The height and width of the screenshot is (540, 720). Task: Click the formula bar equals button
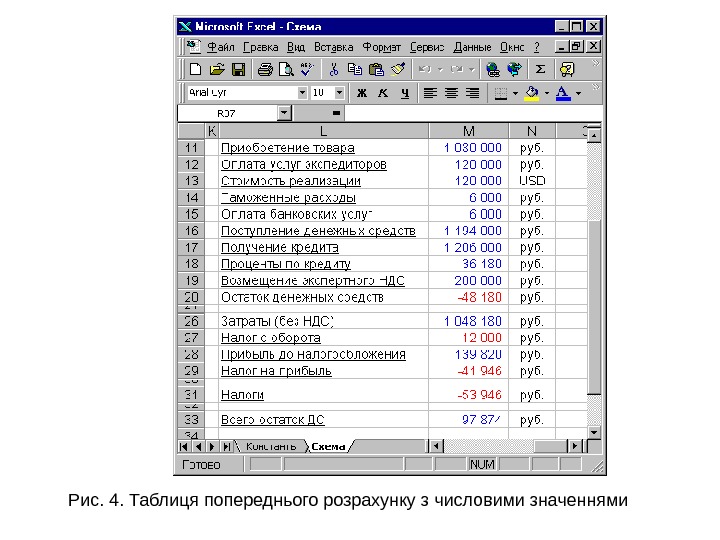(337, 113)
